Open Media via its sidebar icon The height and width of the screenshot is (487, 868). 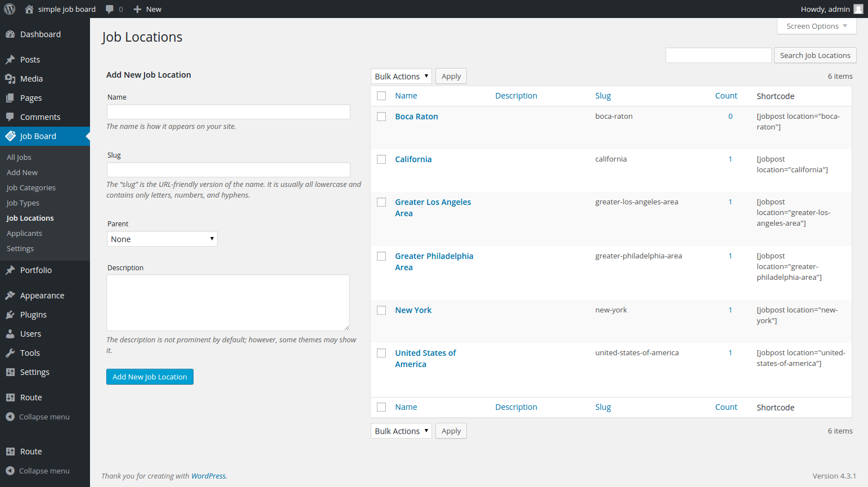10,79
